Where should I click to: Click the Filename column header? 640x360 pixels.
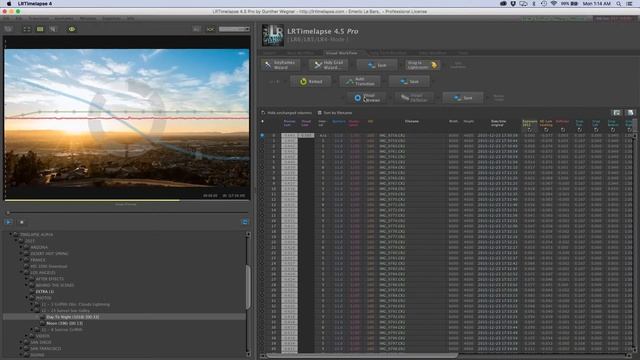click(x=411, y=122)
